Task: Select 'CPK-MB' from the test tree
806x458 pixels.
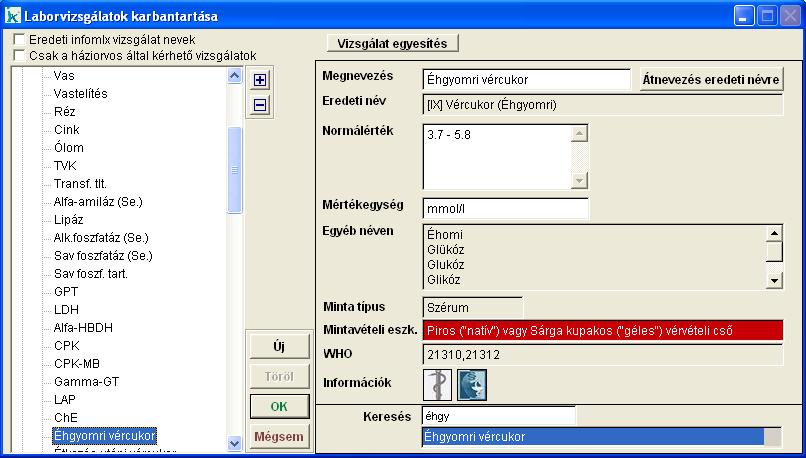Action: pos(75,363)
